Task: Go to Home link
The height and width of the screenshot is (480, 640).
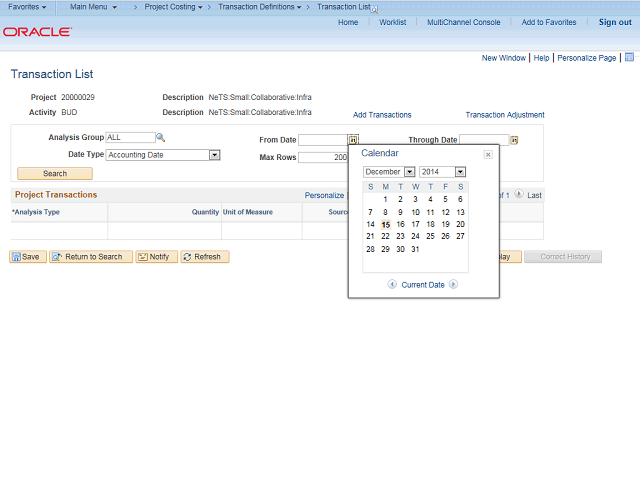Action: point(348,22)
